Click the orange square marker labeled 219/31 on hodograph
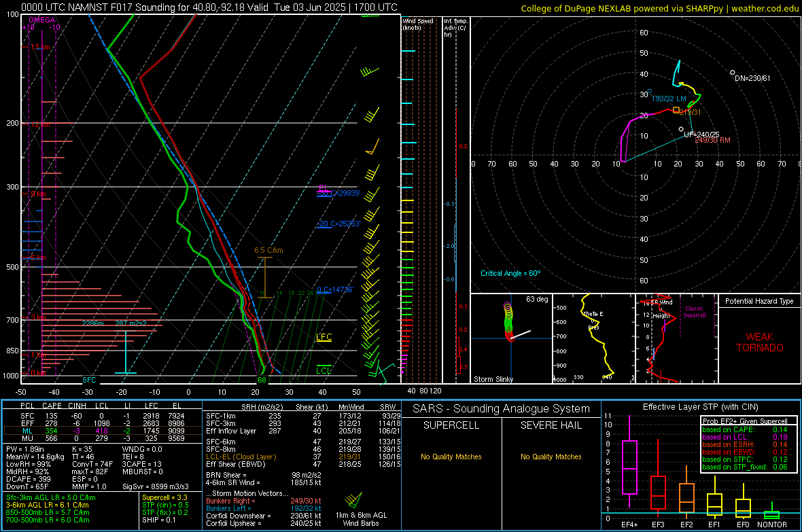 676,110
